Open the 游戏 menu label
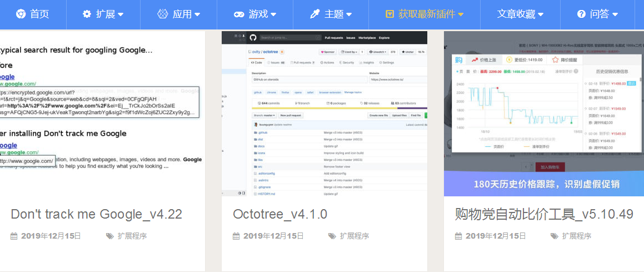The height and width of the screenshot is (272, 644). pyautogui.click(x=258, y=14)
